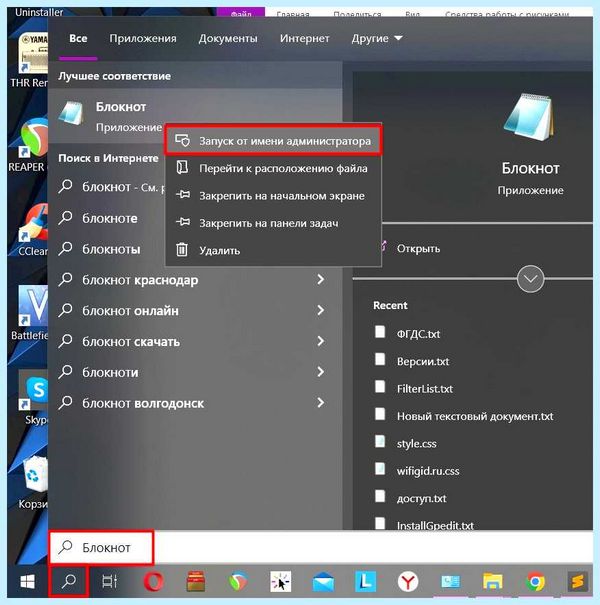
Task: Switch to the Все tab
Action: [78, 38]
